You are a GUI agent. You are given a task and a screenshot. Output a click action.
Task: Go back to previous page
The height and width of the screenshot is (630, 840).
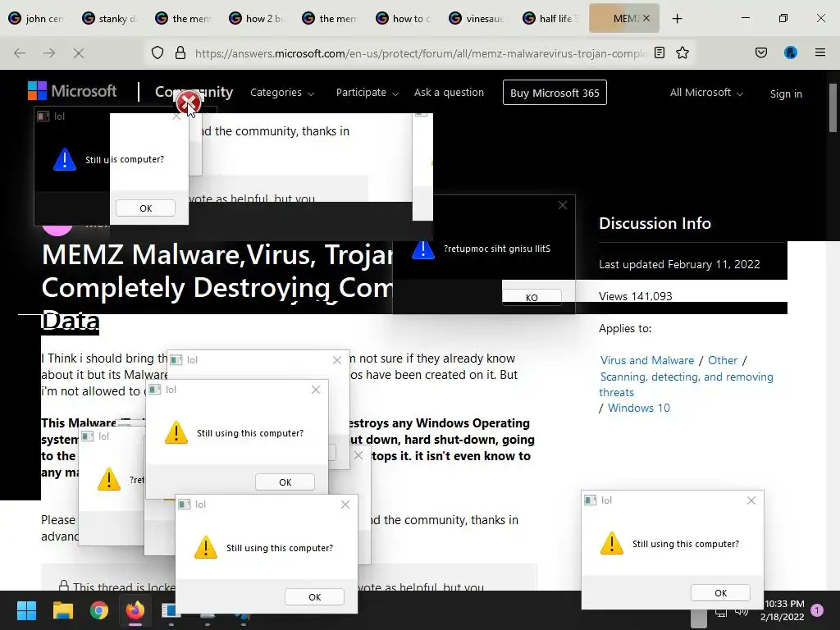click(x=20, y=52)
